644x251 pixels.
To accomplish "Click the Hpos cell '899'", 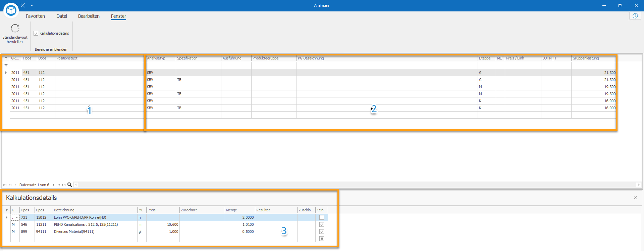I will click(27, 232).
